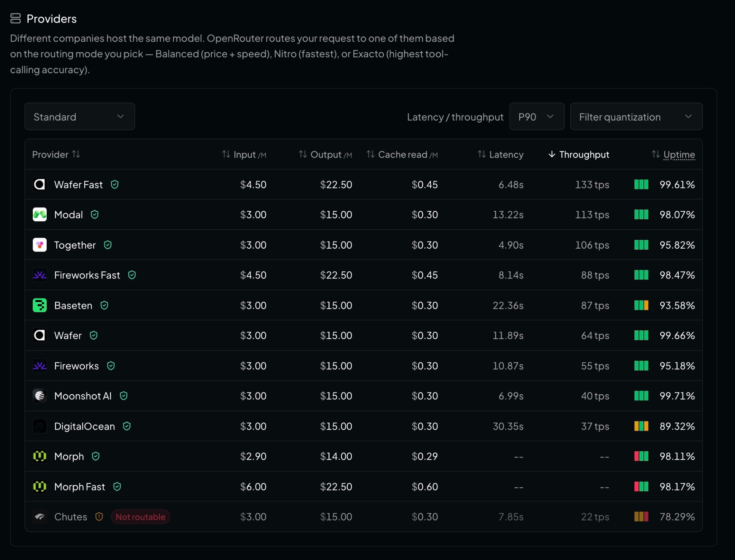Sort table by Uptime column
Screen dimensions: 735x560
[x=673, y=154]
